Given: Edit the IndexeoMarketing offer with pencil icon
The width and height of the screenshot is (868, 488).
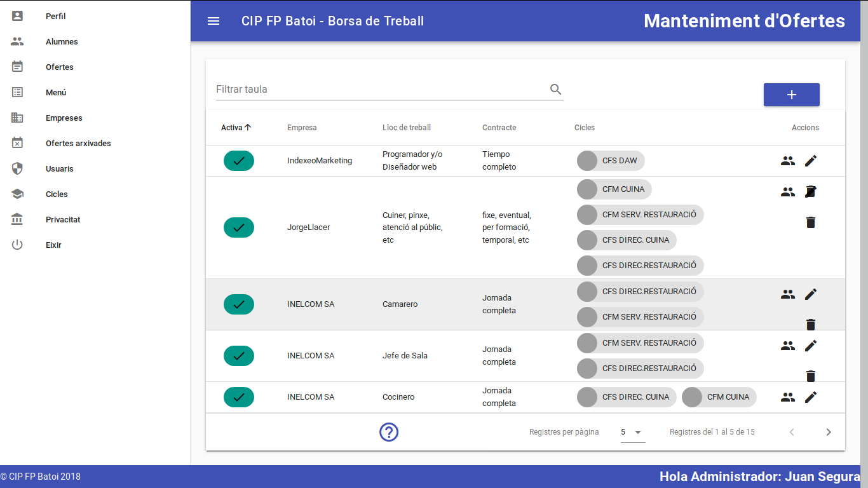Looking at the screenshot, I should pyautogui.click(x=810, y=161).
